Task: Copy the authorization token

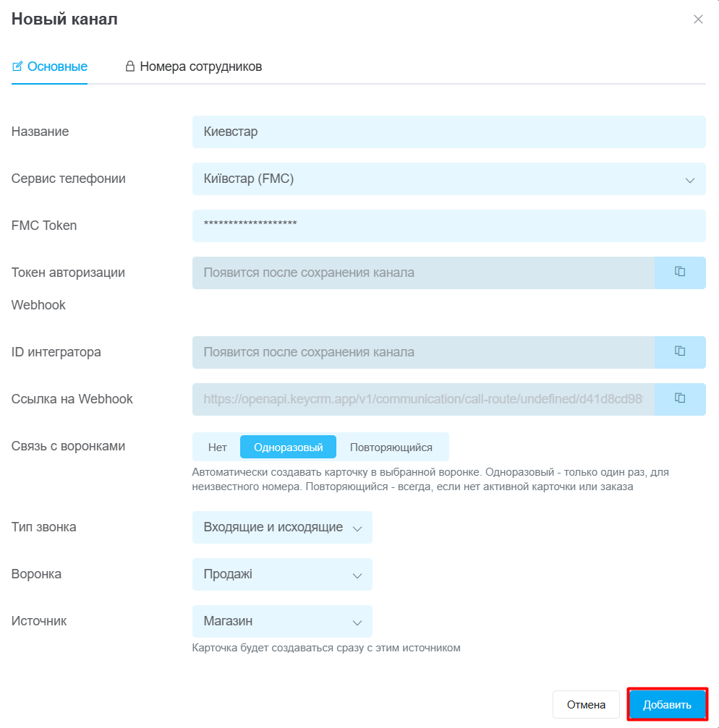Action: point(680,273)
